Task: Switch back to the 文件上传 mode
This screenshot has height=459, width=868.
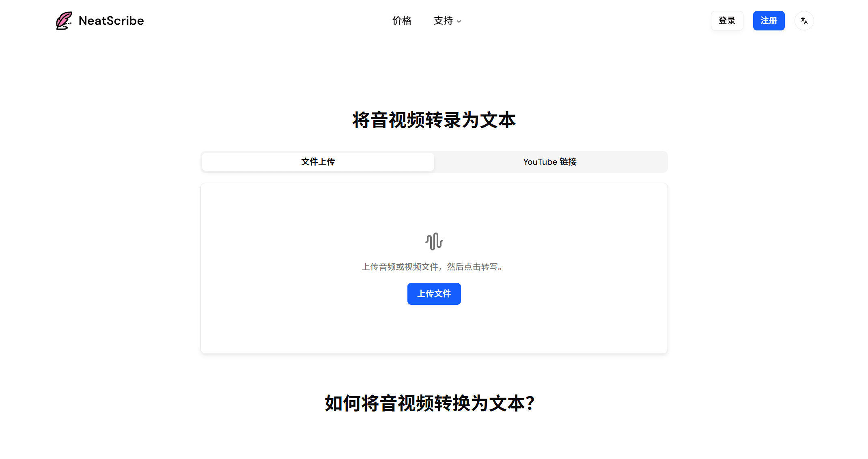Action: pos(318,162)
